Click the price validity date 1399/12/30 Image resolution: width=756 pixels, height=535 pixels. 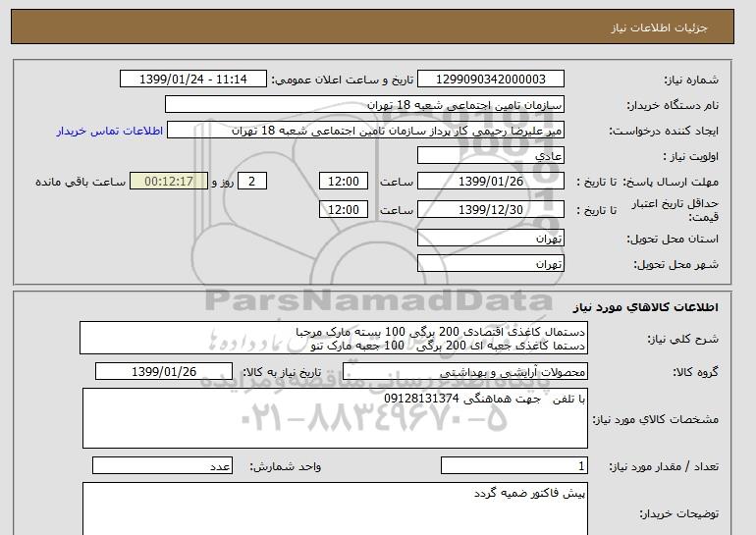pos(490,210)
